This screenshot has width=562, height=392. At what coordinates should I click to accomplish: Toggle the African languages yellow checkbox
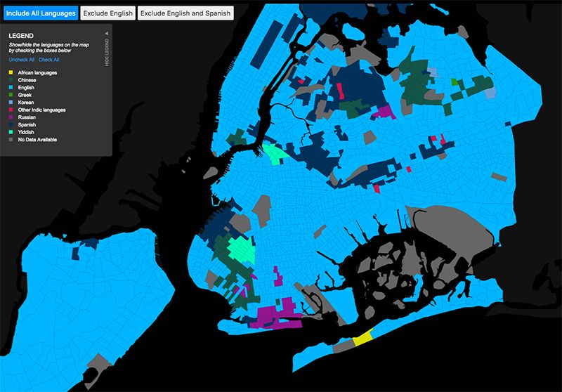click(11, 73)
